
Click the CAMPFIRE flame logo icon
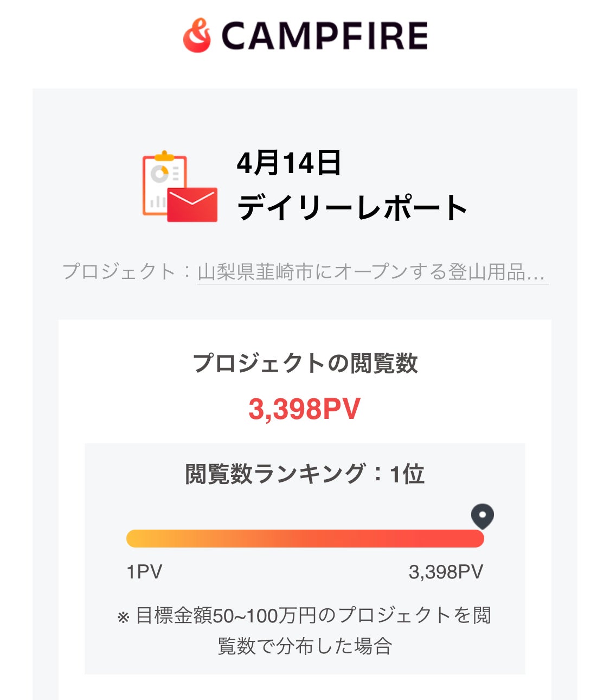pyautogui.click(x=197, y=36)
